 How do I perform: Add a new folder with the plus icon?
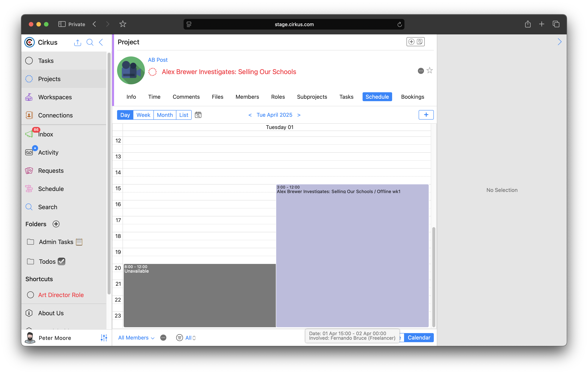pyautogui.click(x=56, y=224)
